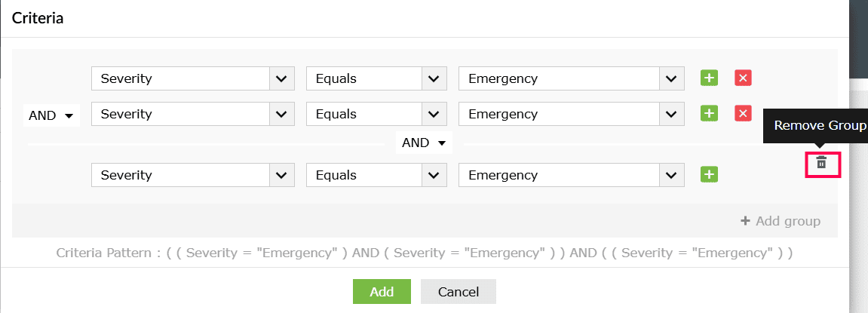Open the first row Equals operator dropdown
The width and height of the screenshot is (868, 313).
coord(376,78)
